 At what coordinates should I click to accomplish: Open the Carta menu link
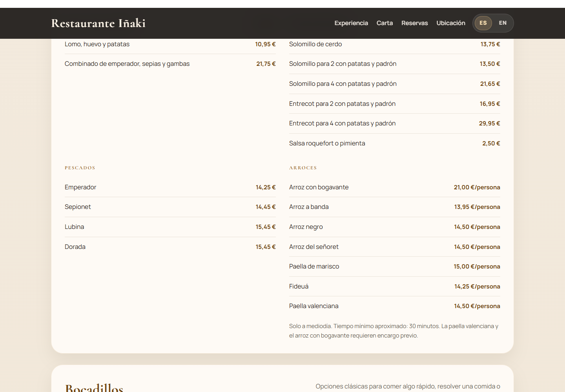(x=385, y=23)
